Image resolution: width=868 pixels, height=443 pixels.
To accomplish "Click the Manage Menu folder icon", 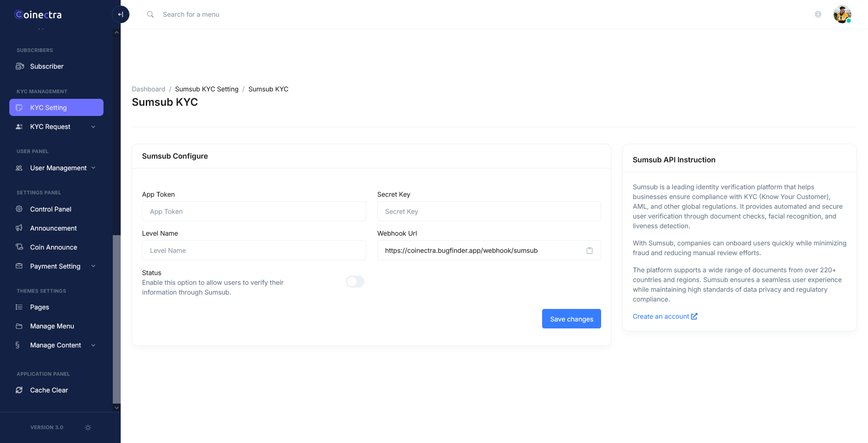I will coord(19,326).
